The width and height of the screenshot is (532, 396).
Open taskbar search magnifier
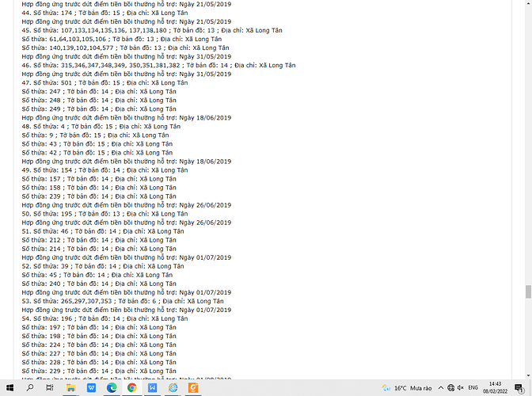(30, 387)
